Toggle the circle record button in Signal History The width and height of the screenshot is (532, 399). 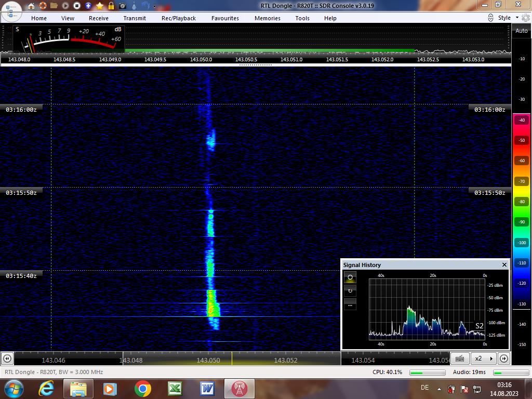click(x=350, y=277)
